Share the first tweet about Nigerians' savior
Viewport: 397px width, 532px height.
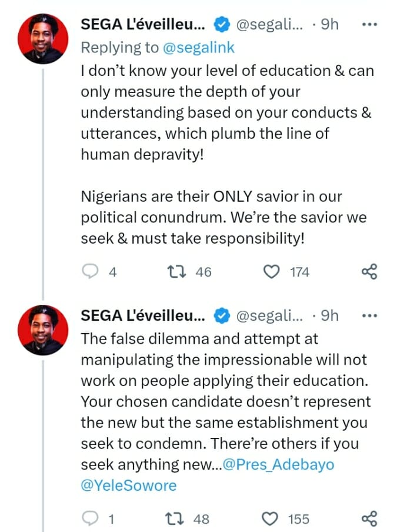(369, 272)
